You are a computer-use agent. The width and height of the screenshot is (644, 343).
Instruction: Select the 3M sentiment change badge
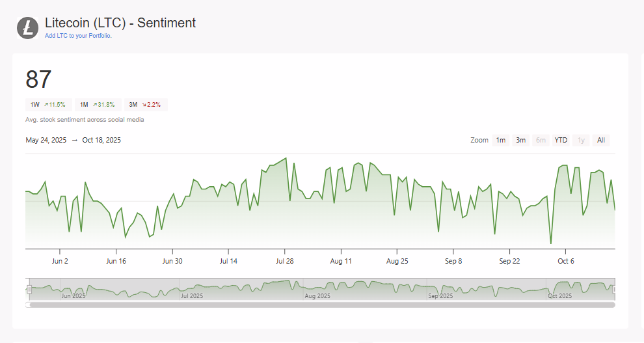146,105
